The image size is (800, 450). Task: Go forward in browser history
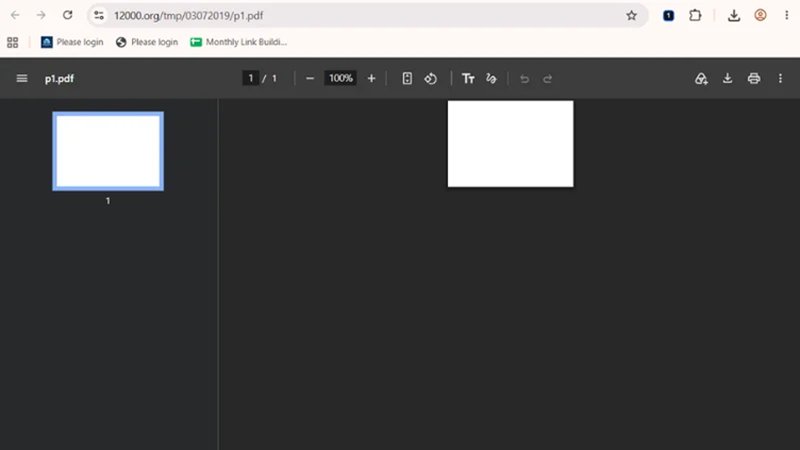[x=41, y=15]
